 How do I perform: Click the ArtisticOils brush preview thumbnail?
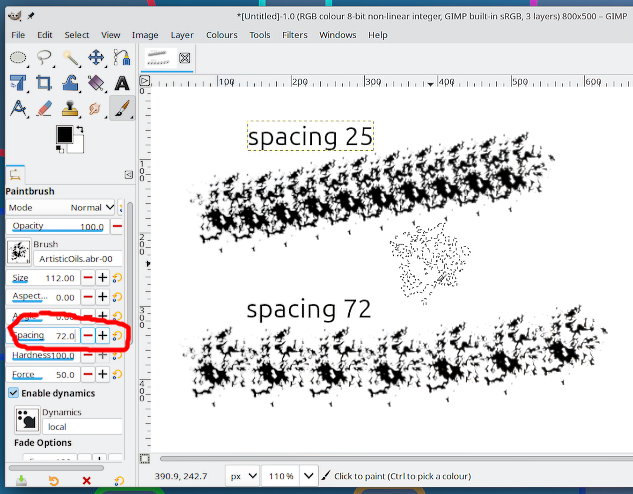click(x=18, y=252)
